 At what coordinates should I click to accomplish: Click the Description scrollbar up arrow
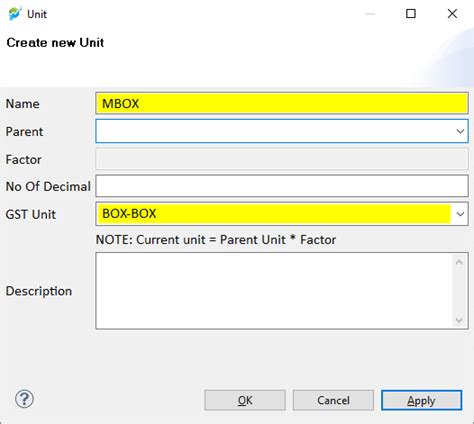(459, 262)
